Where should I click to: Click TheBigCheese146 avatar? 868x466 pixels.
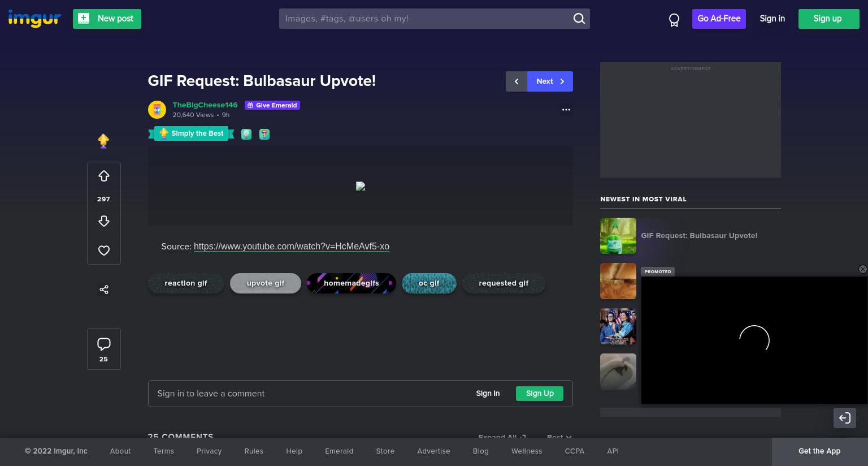(x=157, y=110)
